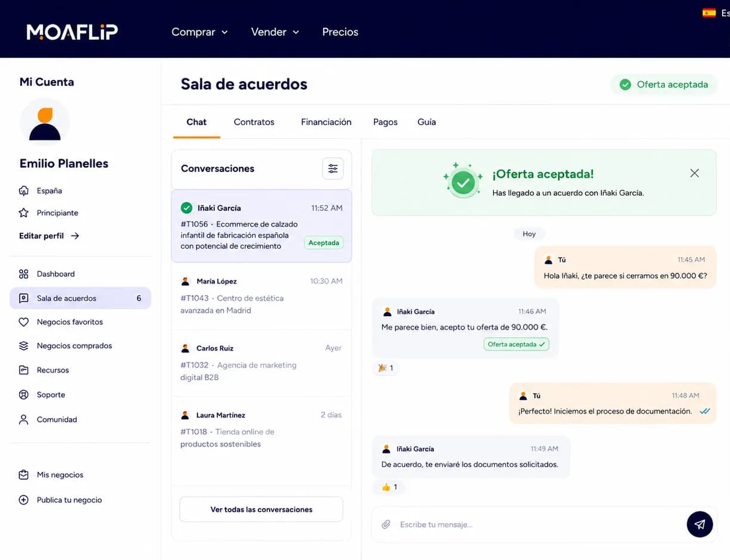Image resolution: width=730 pixels, height=560 pixels.
Task: Click the send message button
Action: pyautogui.click(x=700, y=524)
